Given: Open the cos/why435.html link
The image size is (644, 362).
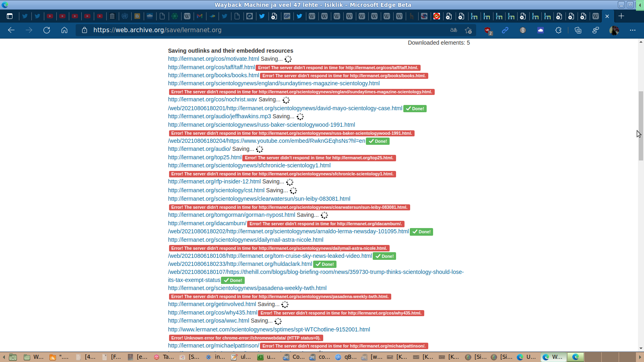Looking at the screenshot, I should point(213,313).
